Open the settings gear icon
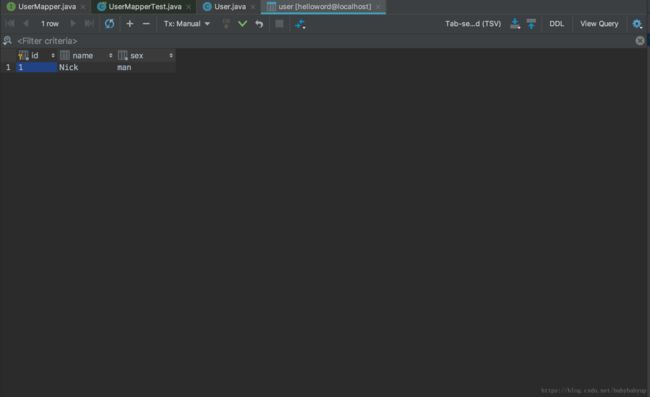Screen dimensions: 650x397 [x=637, y=24]
